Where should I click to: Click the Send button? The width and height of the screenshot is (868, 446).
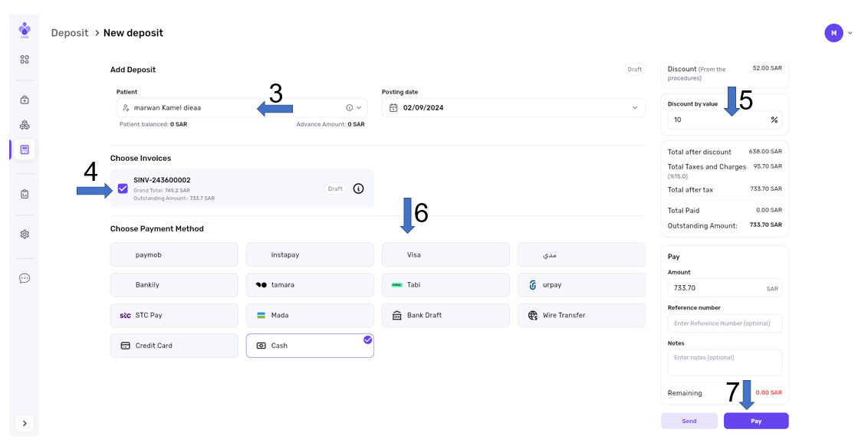(x=689, y=421)
